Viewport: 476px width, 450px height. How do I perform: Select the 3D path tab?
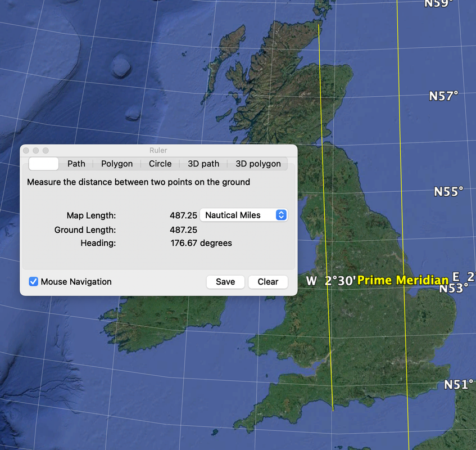tap(203, 164)
